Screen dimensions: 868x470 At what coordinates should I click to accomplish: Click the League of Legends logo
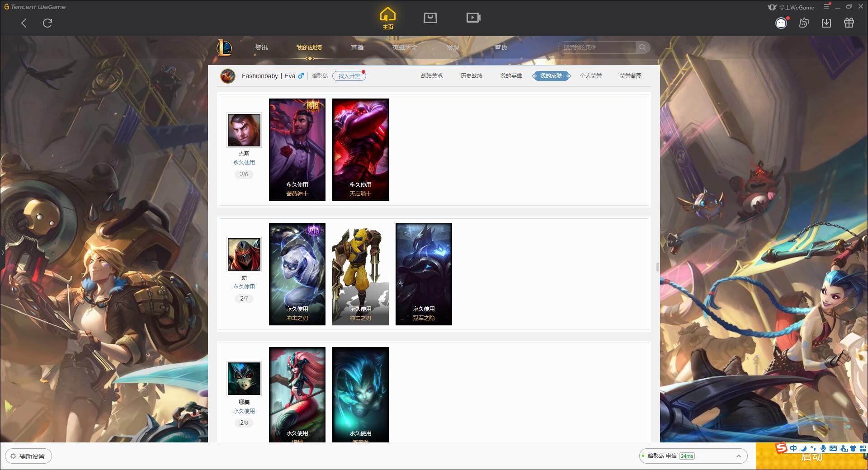click(x=225, y=47)
